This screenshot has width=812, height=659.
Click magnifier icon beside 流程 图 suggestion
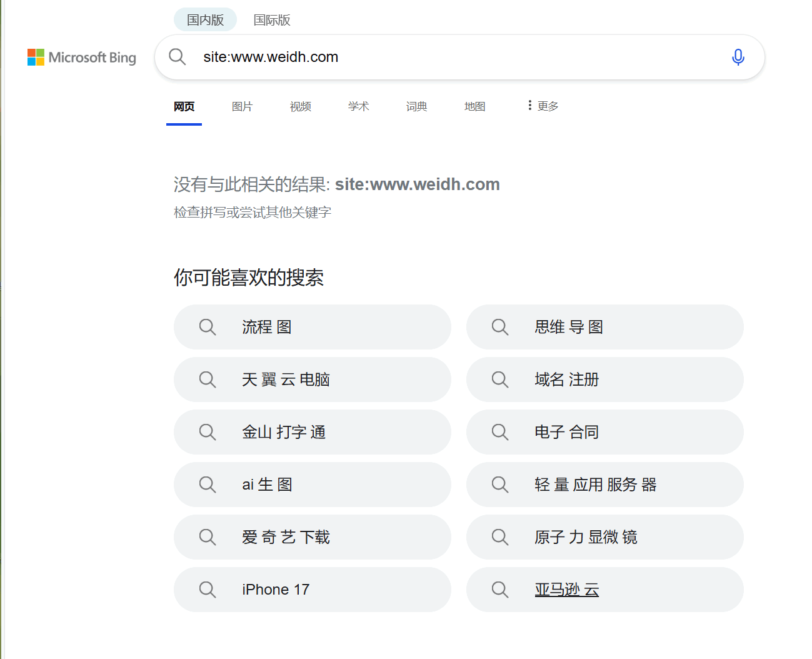point(208,327)
